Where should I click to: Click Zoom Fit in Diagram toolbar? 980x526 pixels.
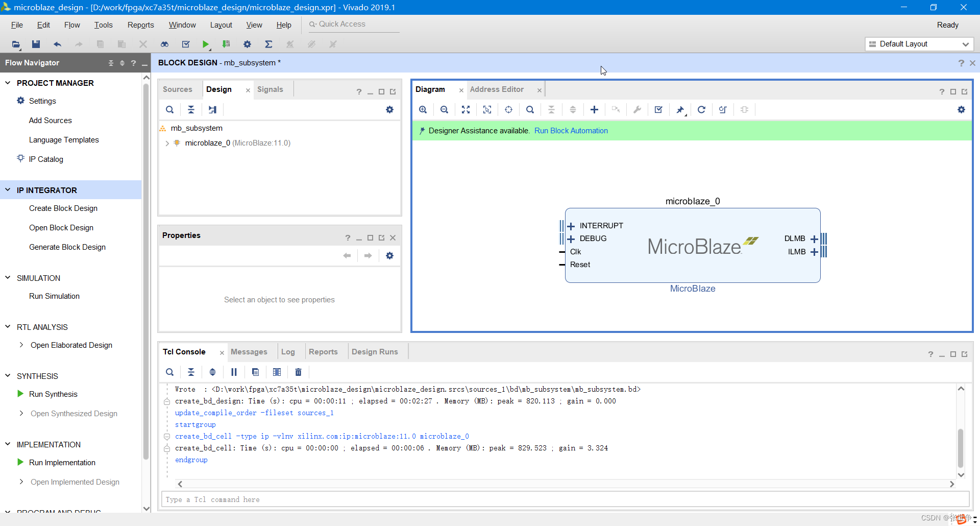point(466,109)
